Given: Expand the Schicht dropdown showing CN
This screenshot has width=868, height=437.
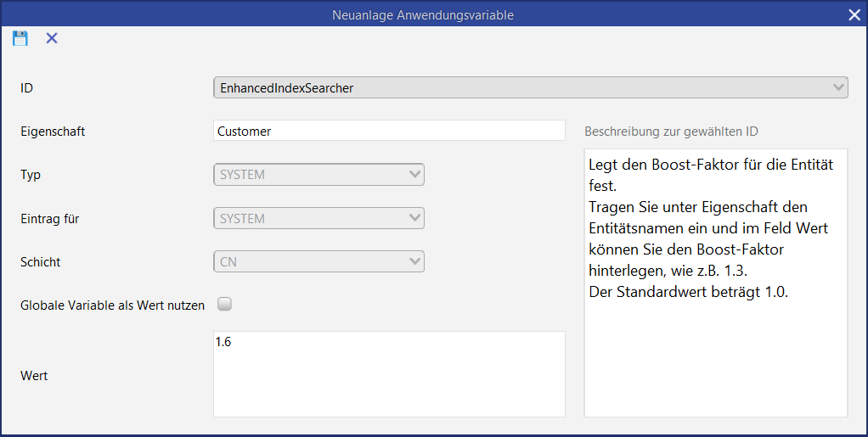Looking at the screenshot, I should [x=318, y=262].
